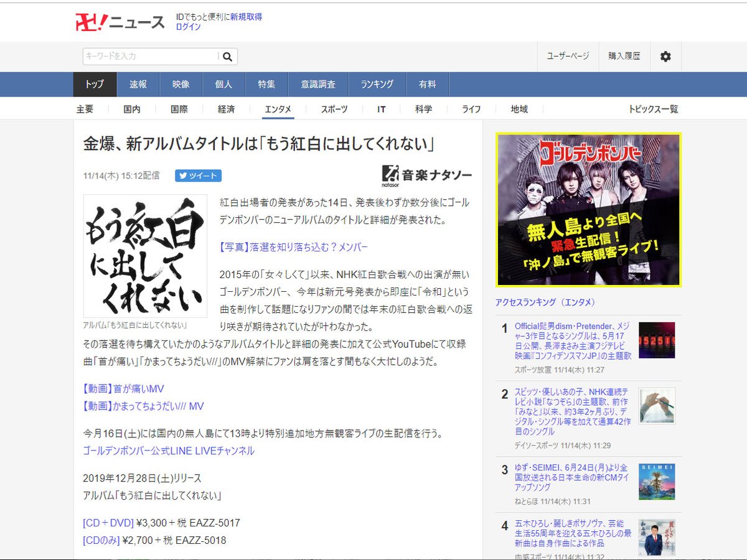Go to the 地域 category

[x=519, y=109]
